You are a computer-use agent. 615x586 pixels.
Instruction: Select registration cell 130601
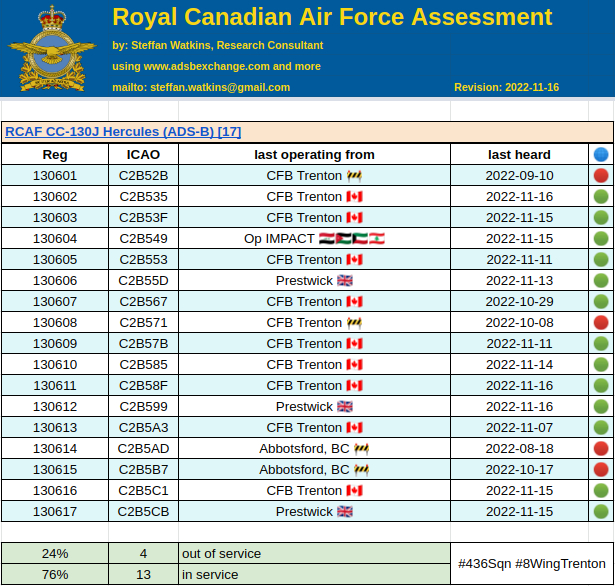(55, 176)
